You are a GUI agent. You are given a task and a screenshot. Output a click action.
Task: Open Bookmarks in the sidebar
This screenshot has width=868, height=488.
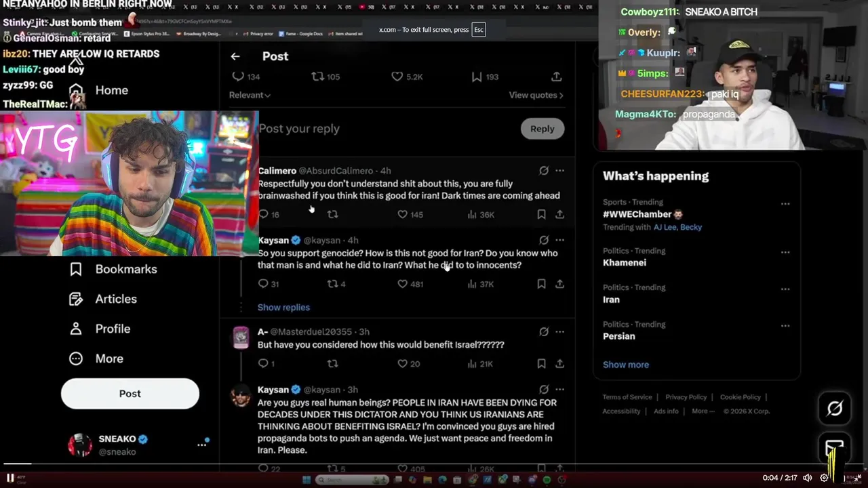click(x=113, y=269)
